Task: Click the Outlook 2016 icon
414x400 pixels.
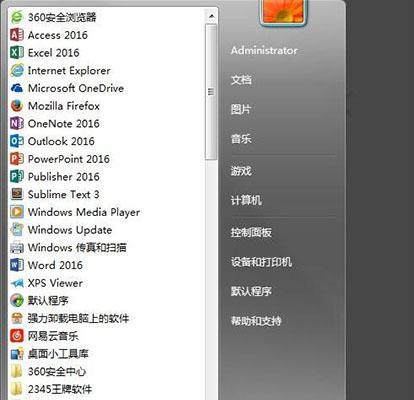Action: click(x=17, y=141)
